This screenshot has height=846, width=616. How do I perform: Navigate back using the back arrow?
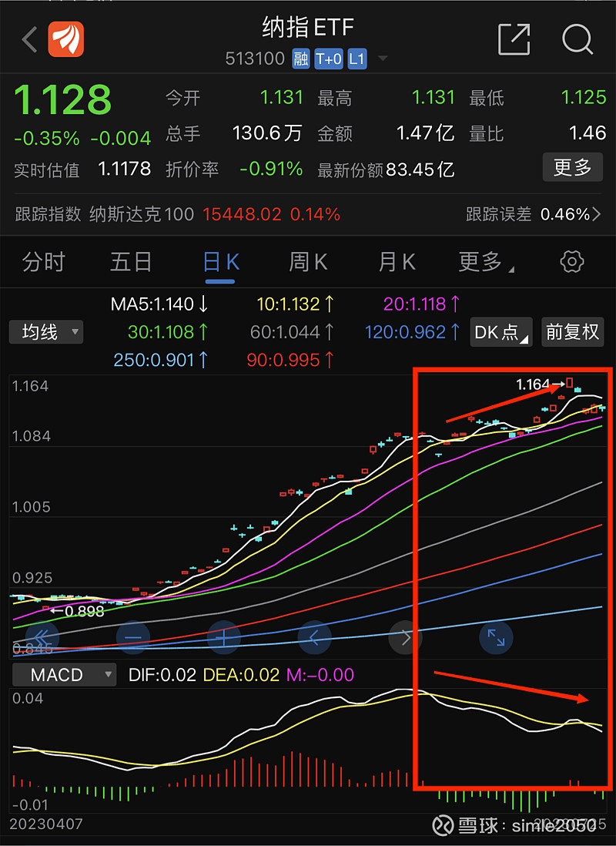(28, 39)
